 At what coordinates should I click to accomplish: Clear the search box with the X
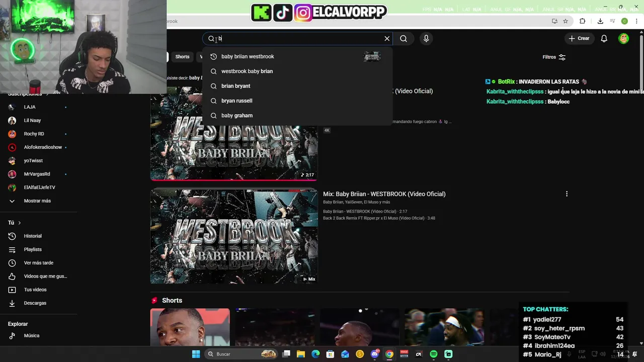coord(387,39)
